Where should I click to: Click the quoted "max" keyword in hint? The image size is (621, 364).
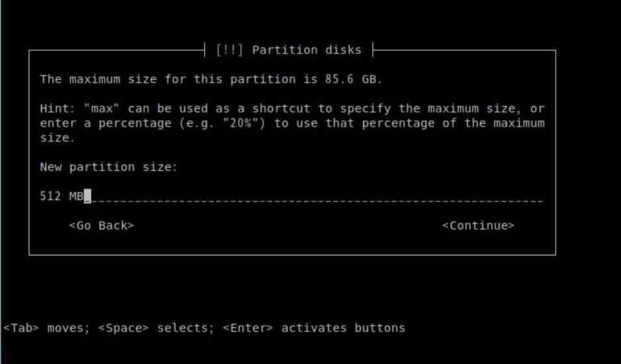[x=102, y=109]
